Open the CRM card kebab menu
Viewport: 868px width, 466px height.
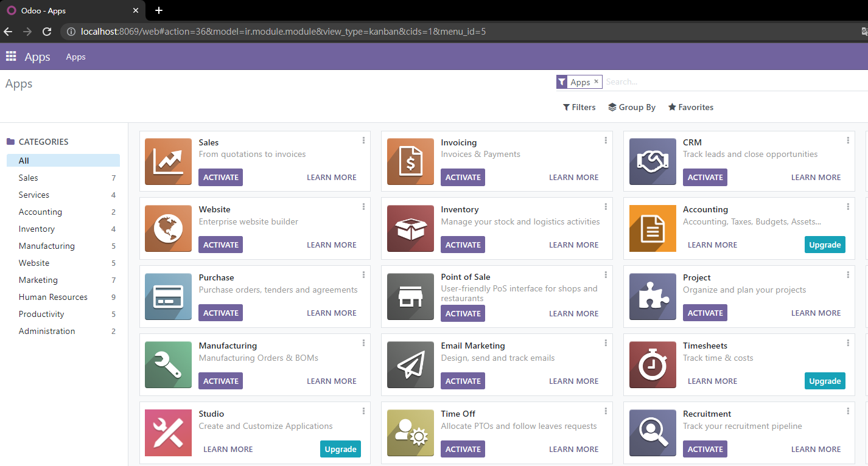pyautogui.click(x=848, y=141)
